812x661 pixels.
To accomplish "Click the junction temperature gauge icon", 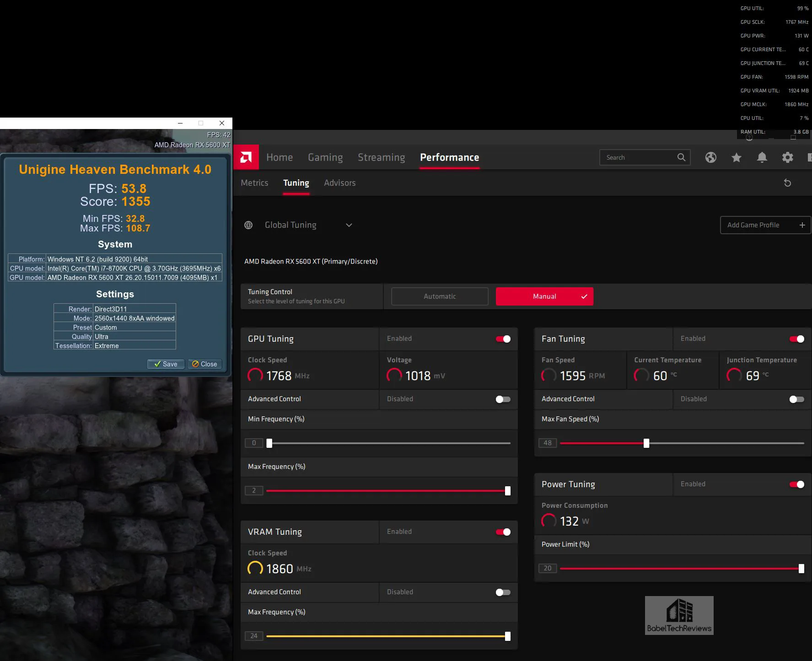I will click(x=734, y=376).
